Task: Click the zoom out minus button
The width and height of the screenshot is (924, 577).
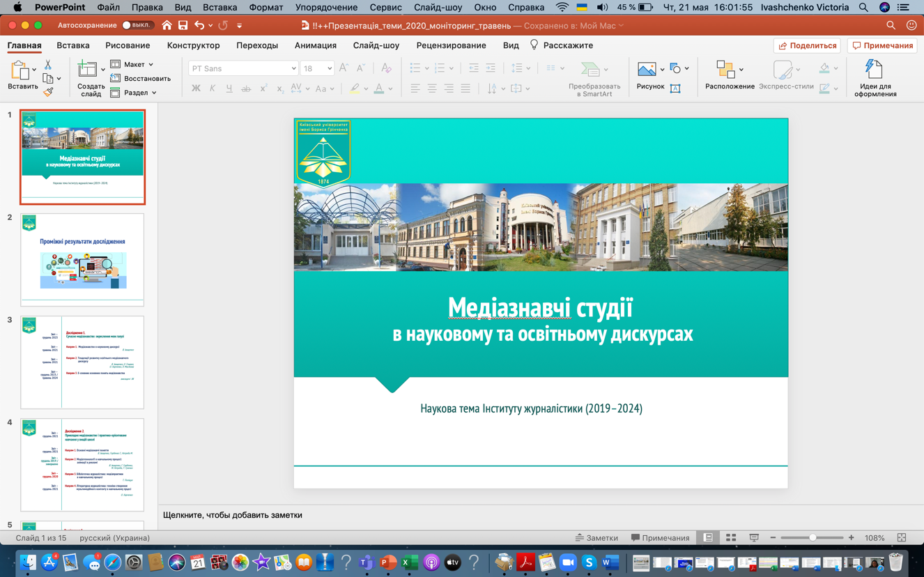Action: click(x=773, y=538)
